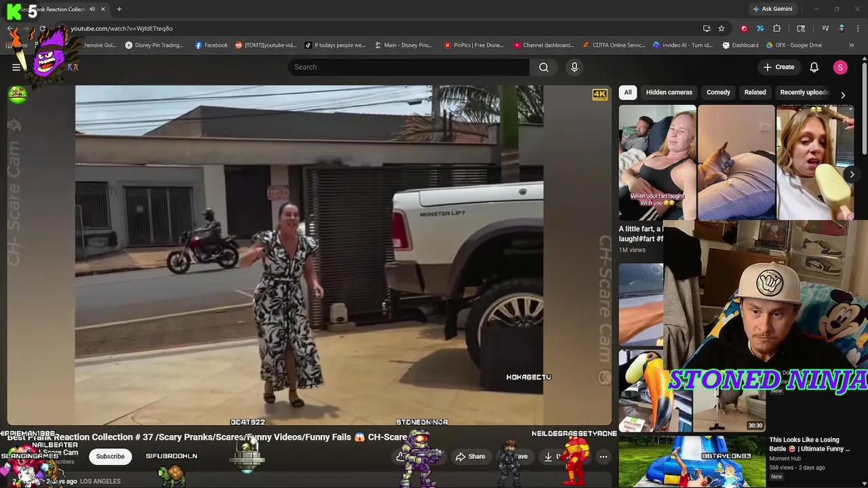Viewport: 868px width, 488px height.
Task: Close the Prank Reaction Collection tab
Action: 103,9
